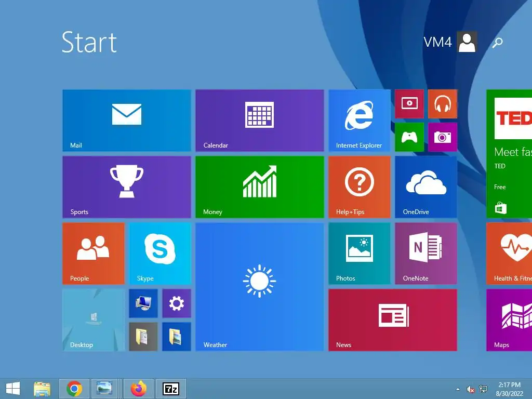
Task: Open the Health & Fitness tile
Action: pyautogui.click(x=509, y=254)
